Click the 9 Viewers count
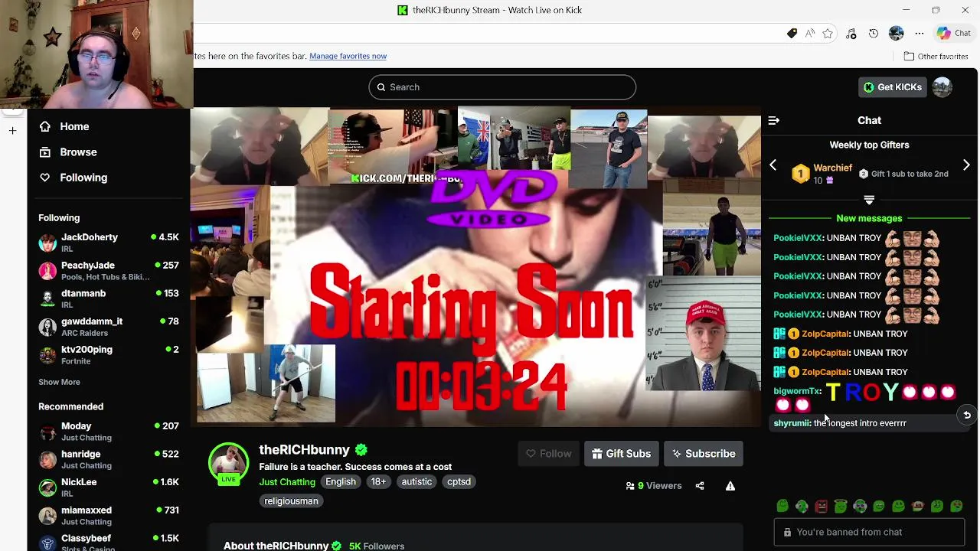Screen dimensions: 980x551 pos(653,486)
